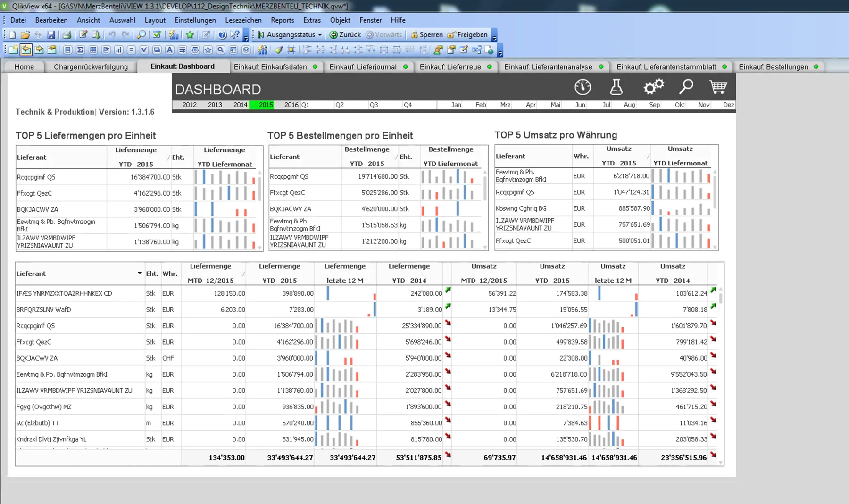Open shopping cart icon in dashboard header
Screen dimensions: 849x504
(x=718, y=87)
